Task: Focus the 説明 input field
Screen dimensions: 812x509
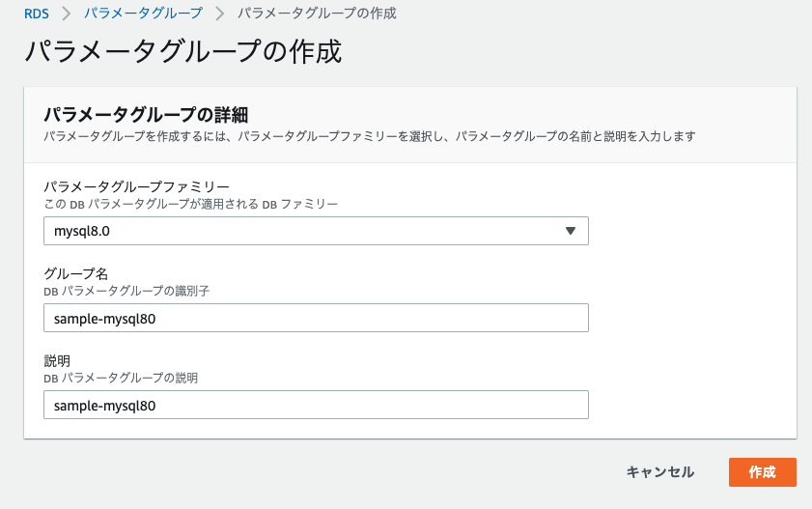Action: pos(316,405)
